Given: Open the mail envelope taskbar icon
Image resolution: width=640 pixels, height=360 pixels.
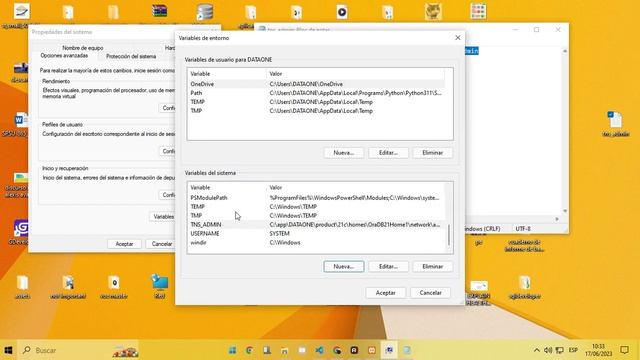Looking at the screenshot, I should tap(302, 350).
